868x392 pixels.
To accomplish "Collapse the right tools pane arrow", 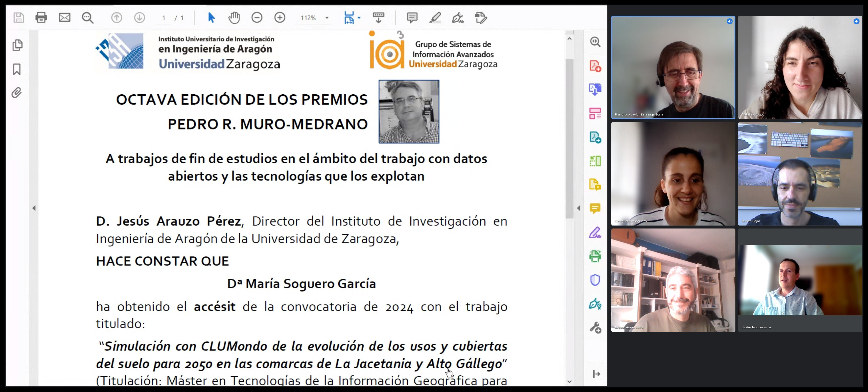I will [579, 208].
